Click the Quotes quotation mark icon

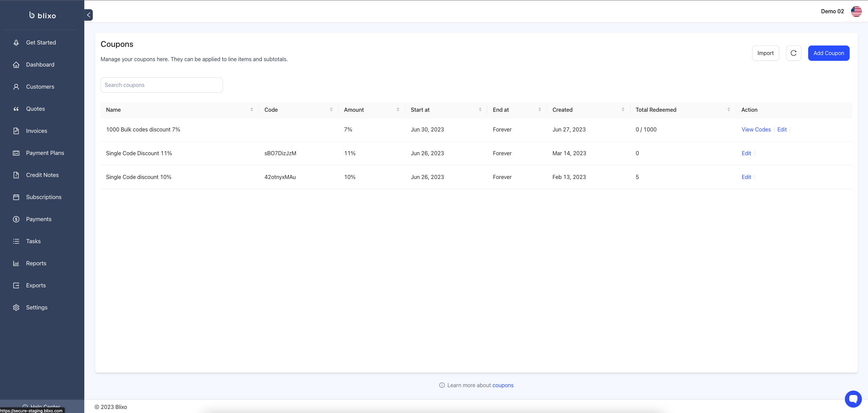[16, 109]
